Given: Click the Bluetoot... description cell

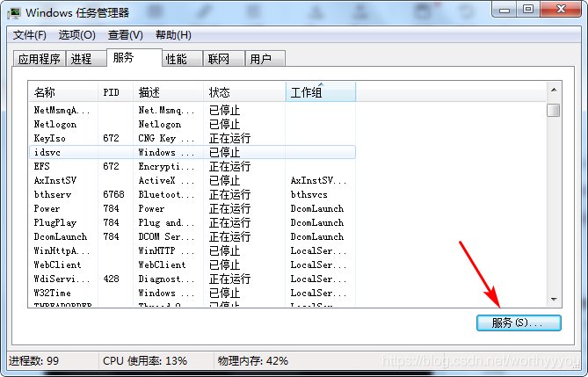Looking at the screenshot, I should 166,194.
